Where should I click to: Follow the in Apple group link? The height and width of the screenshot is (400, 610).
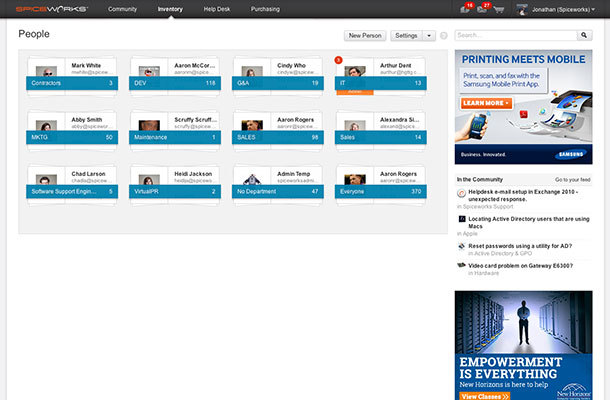coord(467,233)
